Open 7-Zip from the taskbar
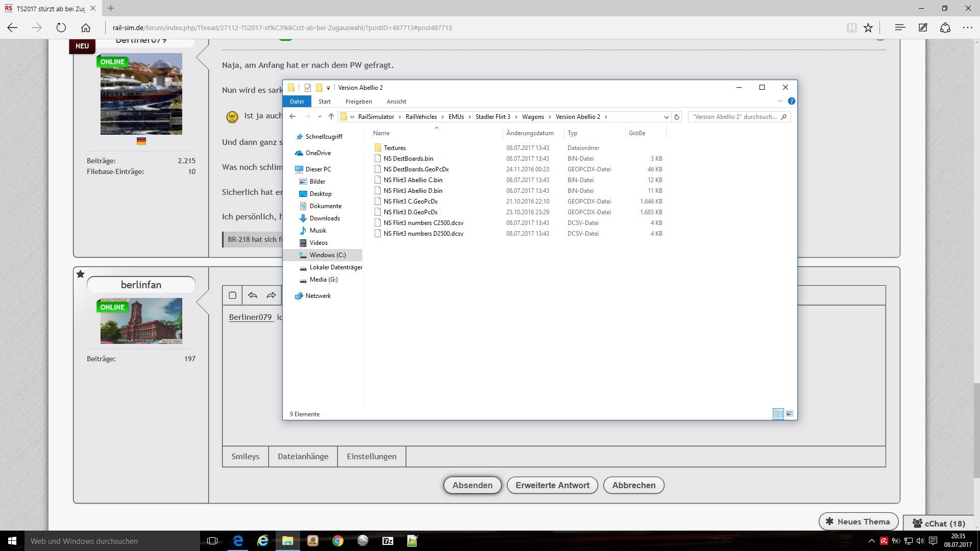Viewport: 980px width, 551px height. [x=388, y=541]
